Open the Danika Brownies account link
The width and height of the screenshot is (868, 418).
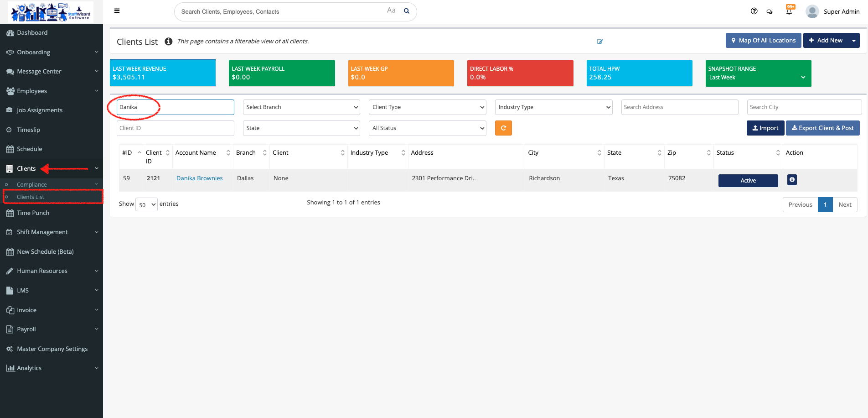click(x=200, y=178)
